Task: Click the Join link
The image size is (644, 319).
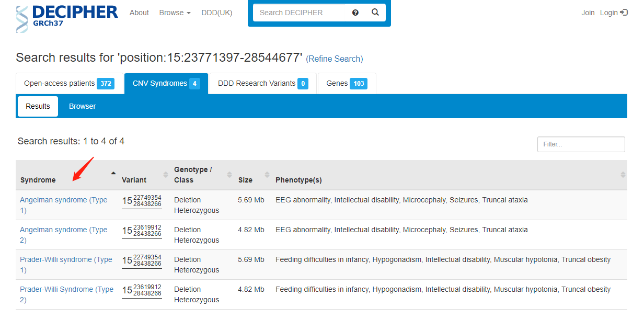Action: (588, 13)
